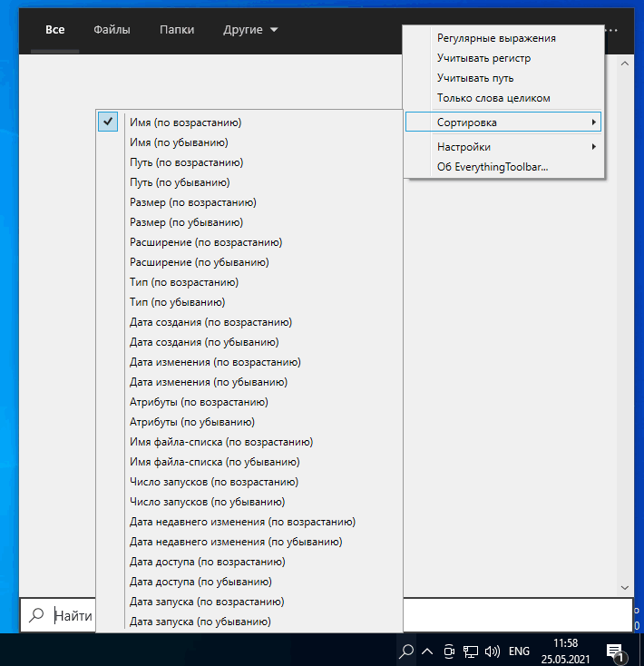Select Атрибуты (по убыванию) sort

[x=249, y=422]
